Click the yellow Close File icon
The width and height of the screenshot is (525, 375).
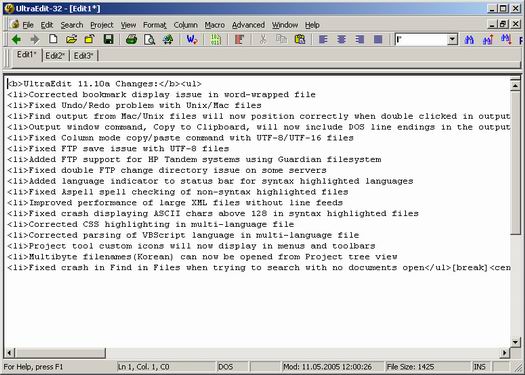(x=89, y=40)
